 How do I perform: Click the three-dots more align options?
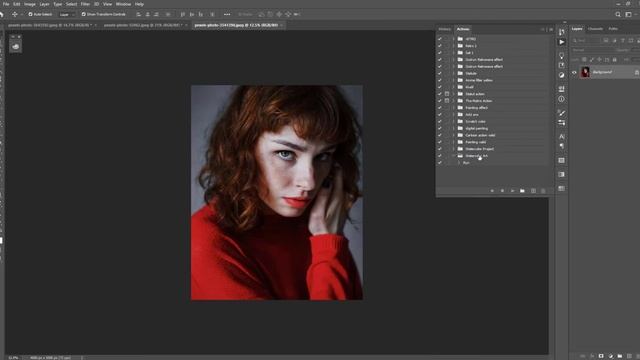click(227, 14)
